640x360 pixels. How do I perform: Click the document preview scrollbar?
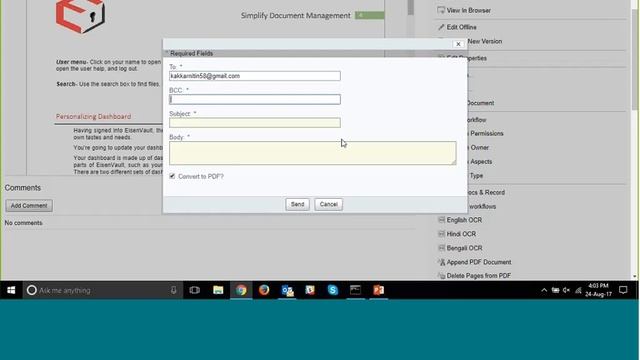[411, 7]
